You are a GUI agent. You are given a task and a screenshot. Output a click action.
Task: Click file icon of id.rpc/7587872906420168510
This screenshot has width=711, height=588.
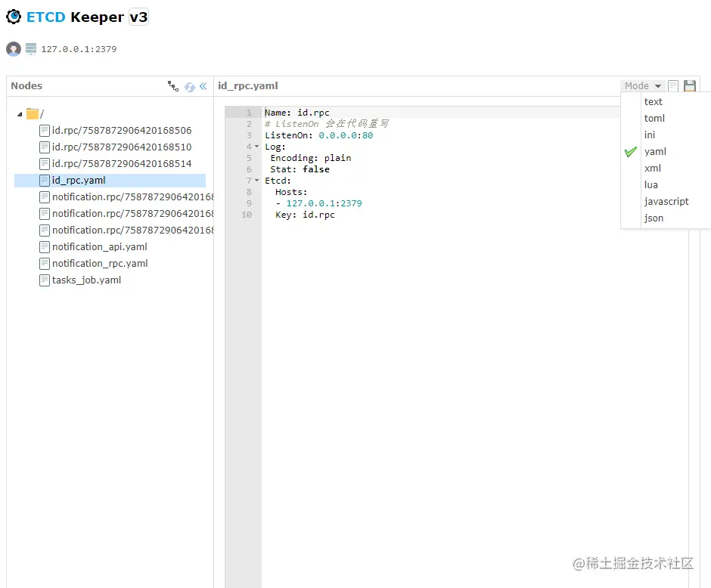45,147
